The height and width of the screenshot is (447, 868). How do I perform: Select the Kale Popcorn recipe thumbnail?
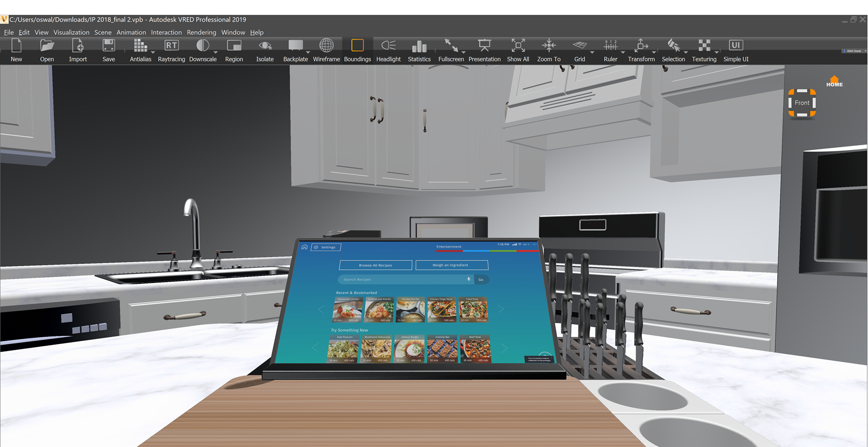344,348
